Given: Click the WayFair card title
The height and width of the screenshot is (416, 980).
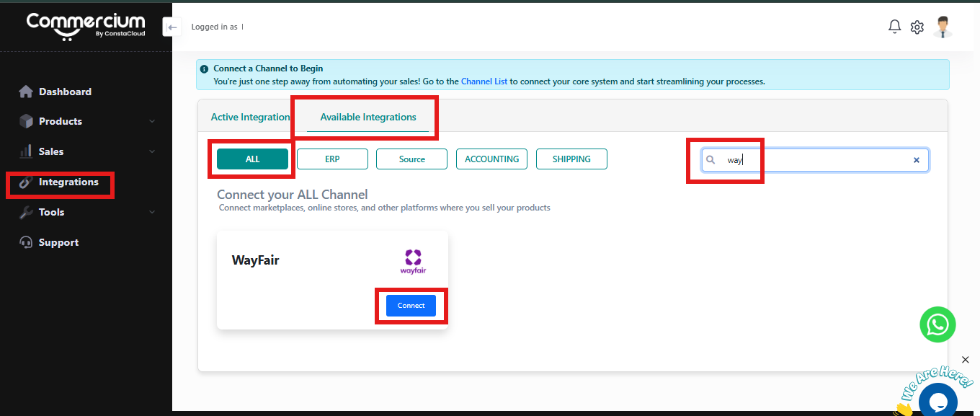Looking at the screenshot, I should click(x=255, y=260).
